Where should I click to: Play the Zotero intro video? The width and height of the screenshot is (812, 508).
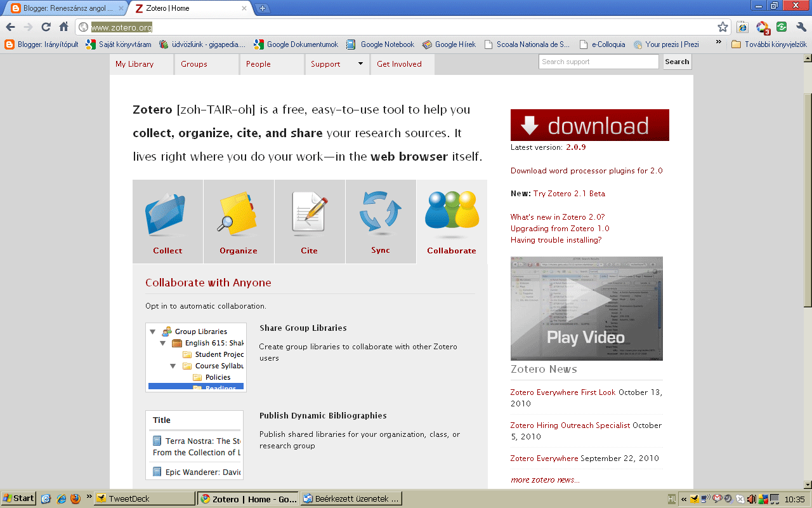(x=587, y=309)
